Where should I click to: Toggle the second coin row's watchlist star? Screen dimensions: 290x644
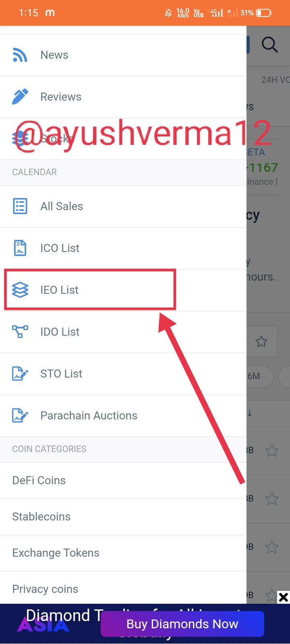(272, 499)
